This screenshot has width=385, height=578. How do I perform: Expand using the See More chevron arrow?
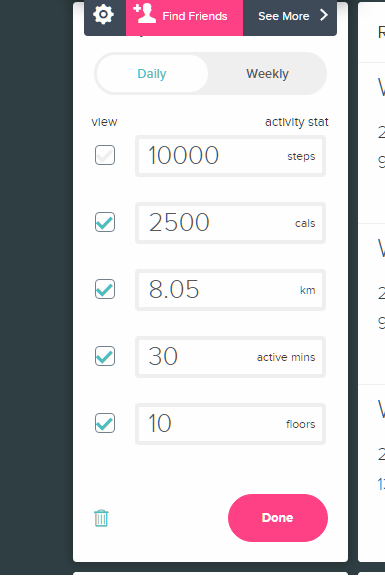point(324,15)
